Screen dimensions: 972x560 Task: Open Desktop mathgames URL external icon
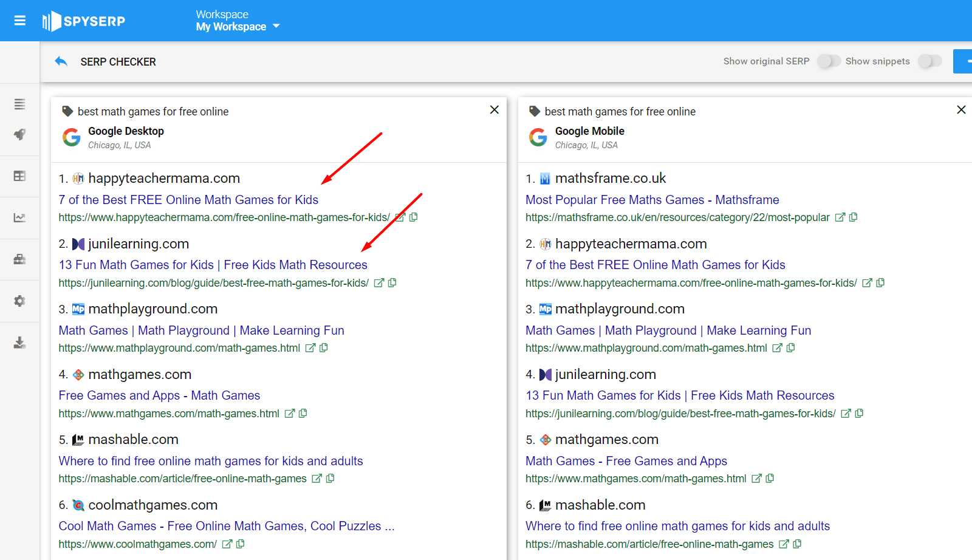click(289, 414)
